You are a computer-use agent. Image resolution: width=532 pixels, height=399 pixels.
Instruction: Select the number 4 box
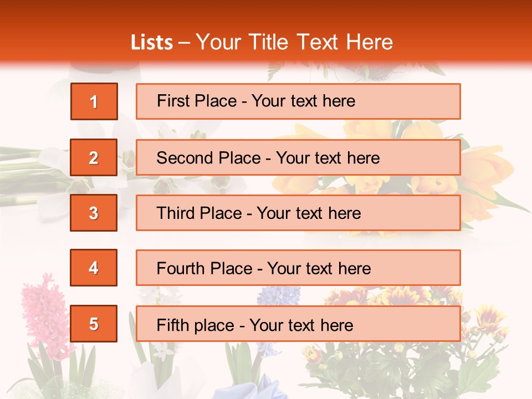94,268
